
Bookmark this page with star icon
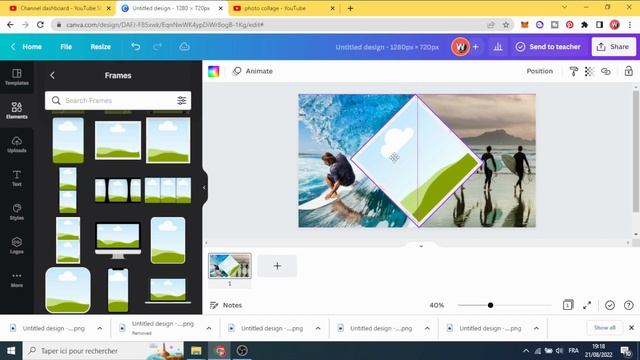[x=506, y=25]
